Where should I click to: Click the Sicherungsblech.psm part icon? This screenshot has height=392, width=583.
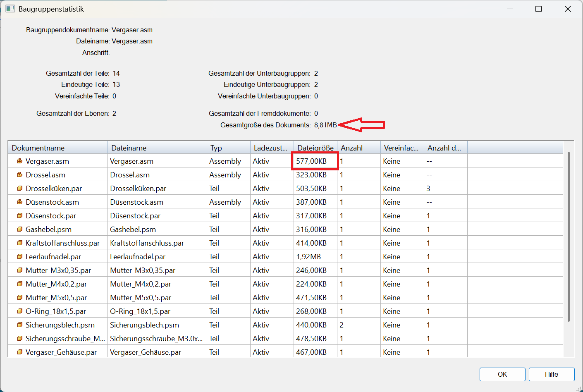click(x=19, y=325)
